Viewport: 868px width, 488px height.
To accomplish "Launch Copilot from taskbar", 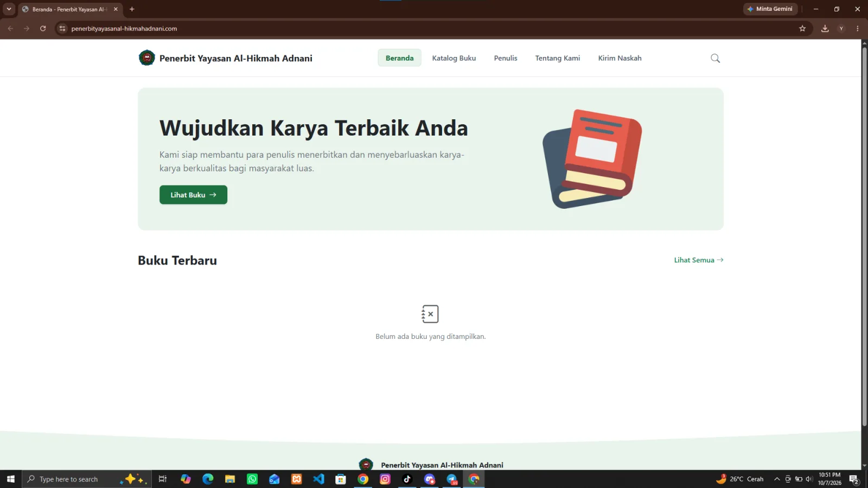I will click(186, 479).
